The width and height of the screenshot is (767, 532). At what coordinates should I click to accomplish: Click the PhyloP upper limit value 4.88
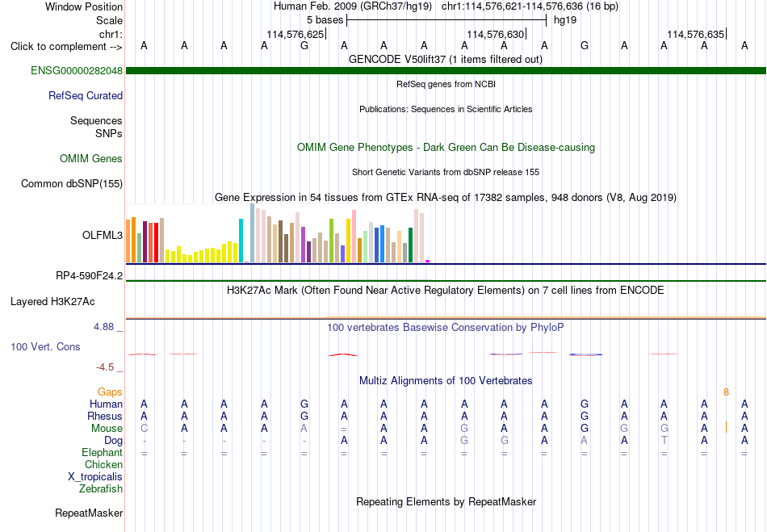pos(103,327)
